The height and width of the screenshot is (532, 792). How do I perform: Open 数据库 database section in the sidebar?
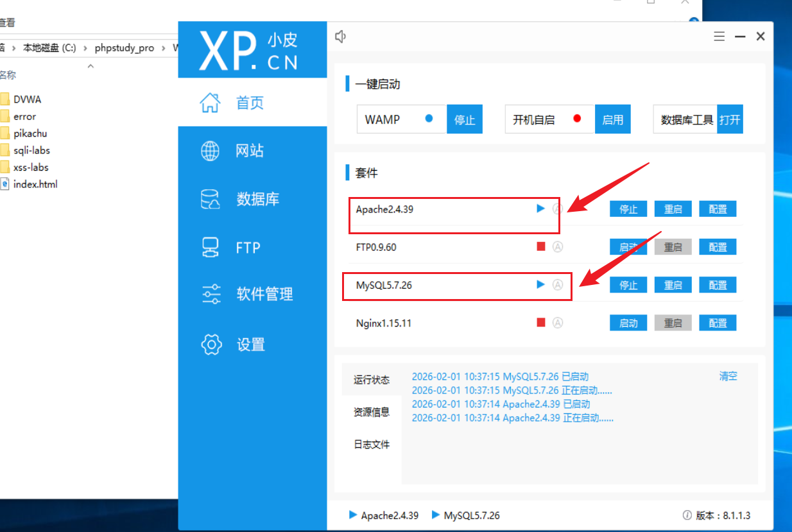(x=252, y=199)
